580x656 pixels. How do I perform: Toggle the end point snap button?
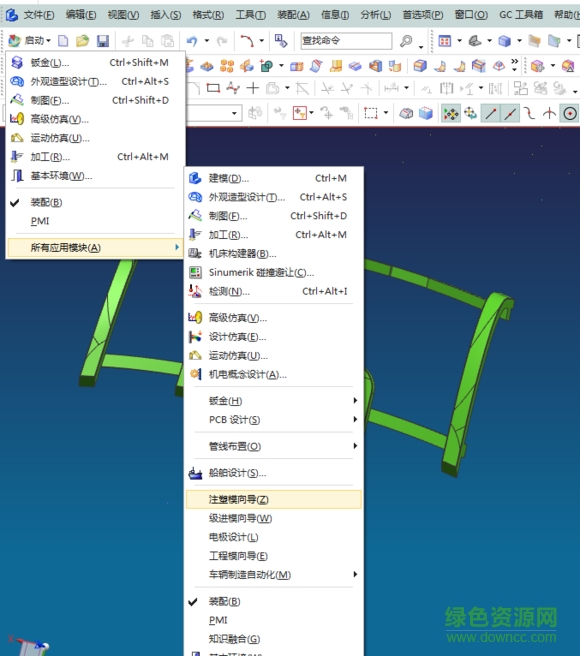(x=490, y=113)
